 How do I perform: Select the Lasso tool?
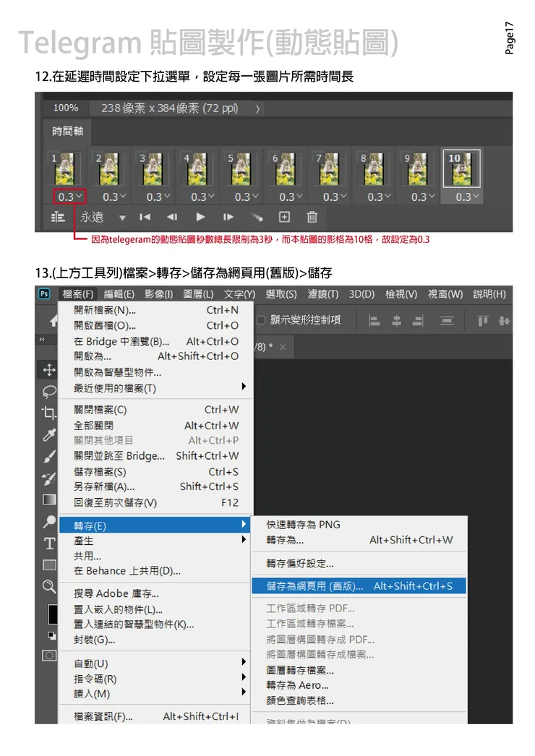(x=48, y=391)
